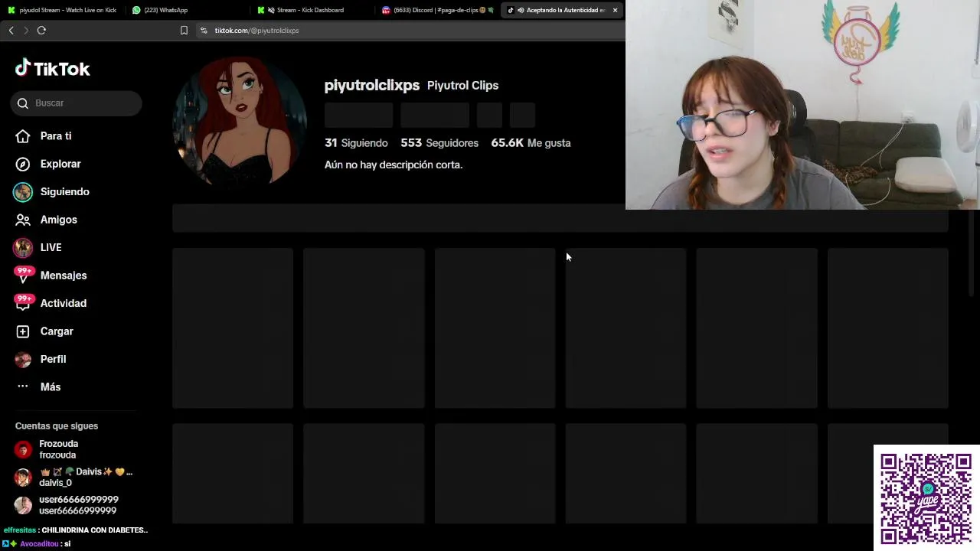Reload the page with refresh icon

(x=41, y=31)
